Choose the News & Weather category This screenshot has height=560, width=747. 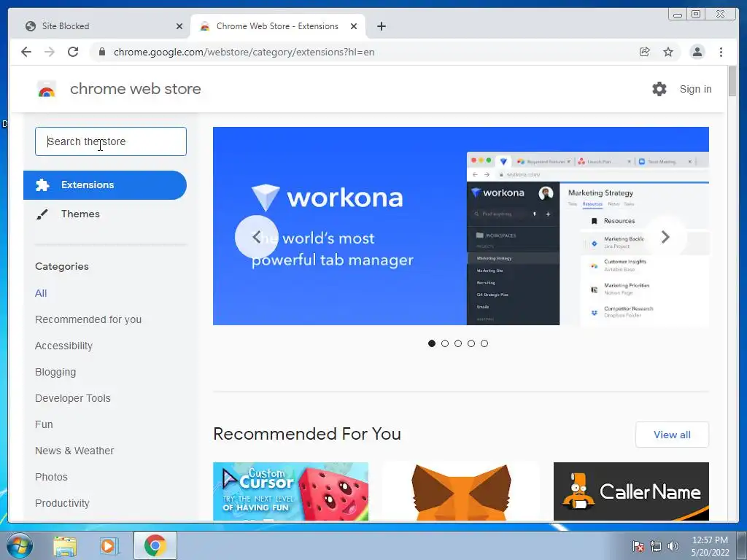coord(74,451)
